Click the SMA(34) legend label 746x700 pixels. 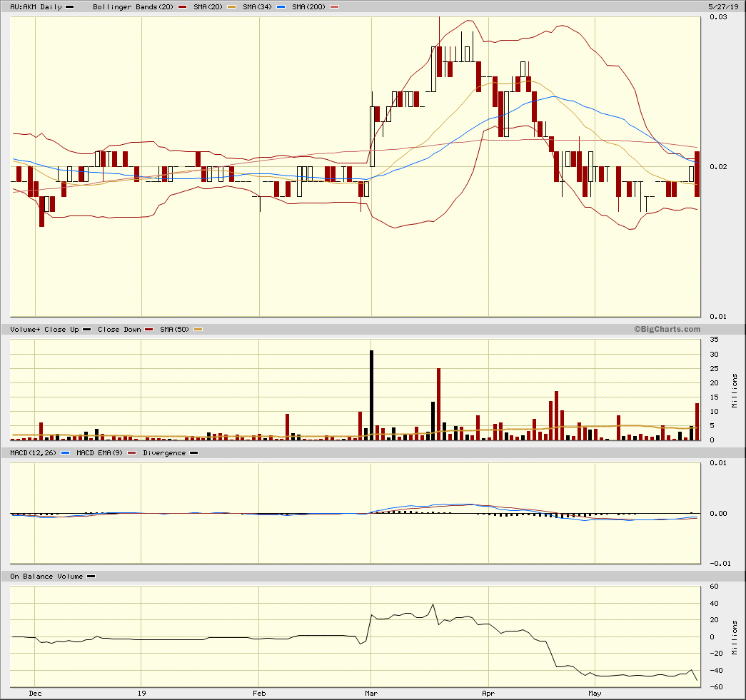258,7
